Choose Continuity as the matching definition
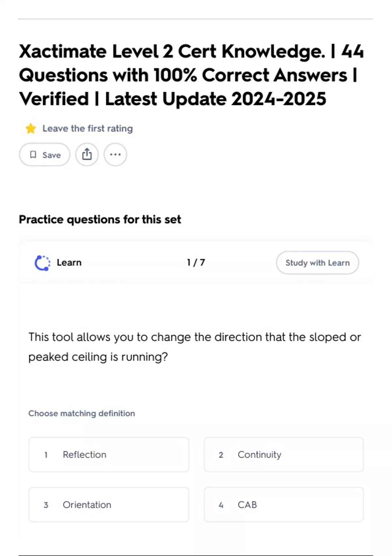The height and width of the screenshot is (556, 392). pos(284,455)
